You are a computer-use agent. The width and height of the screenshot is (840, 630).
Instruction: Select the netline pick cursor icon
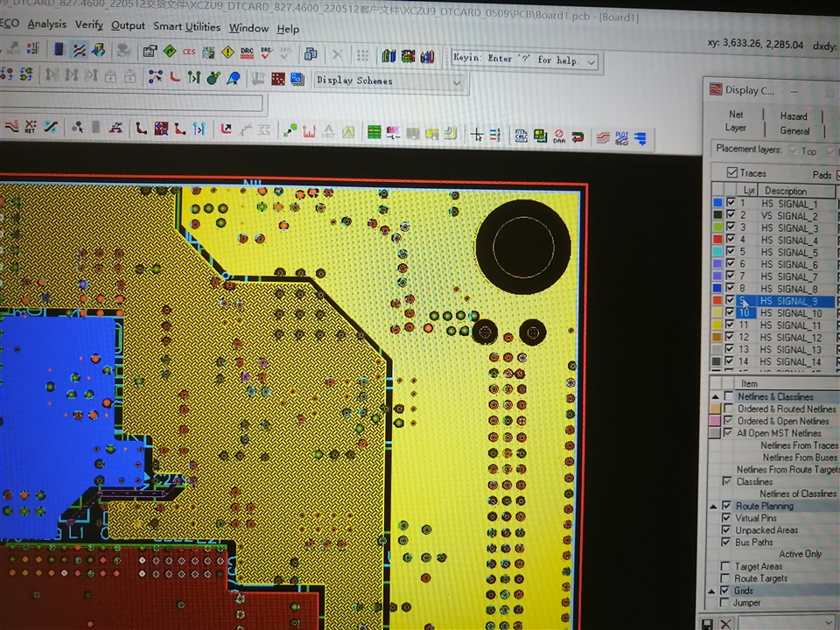click(156, 77)
